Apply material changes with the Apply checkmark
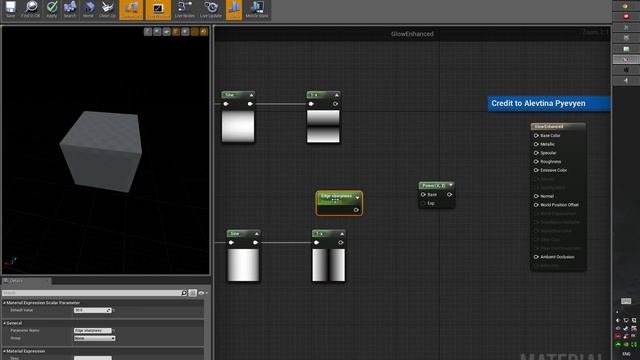Image resolution: width=640 pixels, height=360 pixels. click(51, 9)
